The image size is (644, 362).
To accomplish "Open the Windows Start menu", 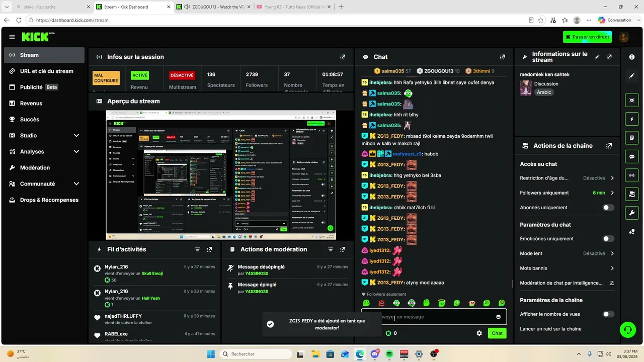I will [x=211, y=354].
